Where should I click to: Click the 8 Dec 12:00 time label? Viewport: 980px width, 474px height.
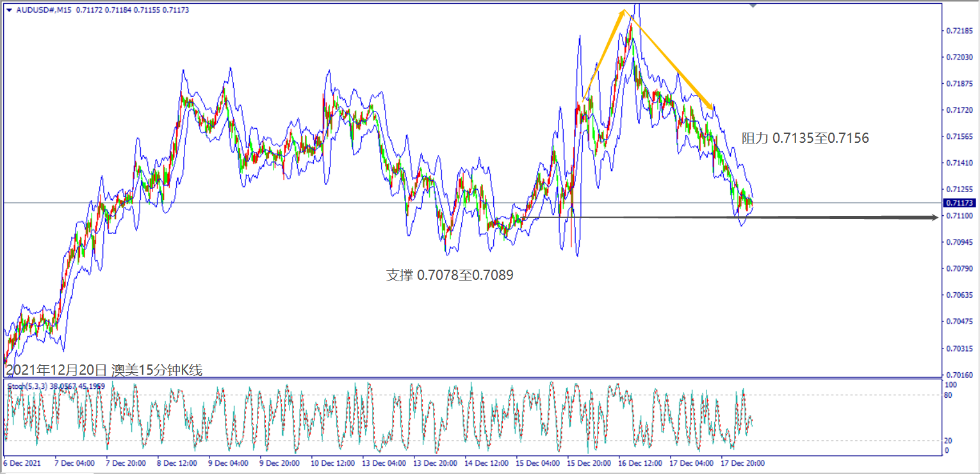[x=177, y=463]
